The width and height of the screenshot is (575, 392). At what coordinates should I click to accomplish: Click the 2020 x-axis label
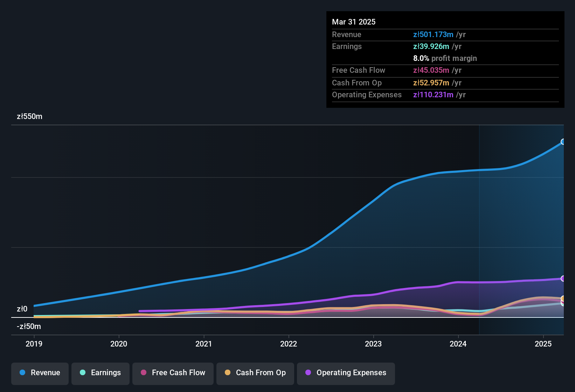click(x=119, y=344)
